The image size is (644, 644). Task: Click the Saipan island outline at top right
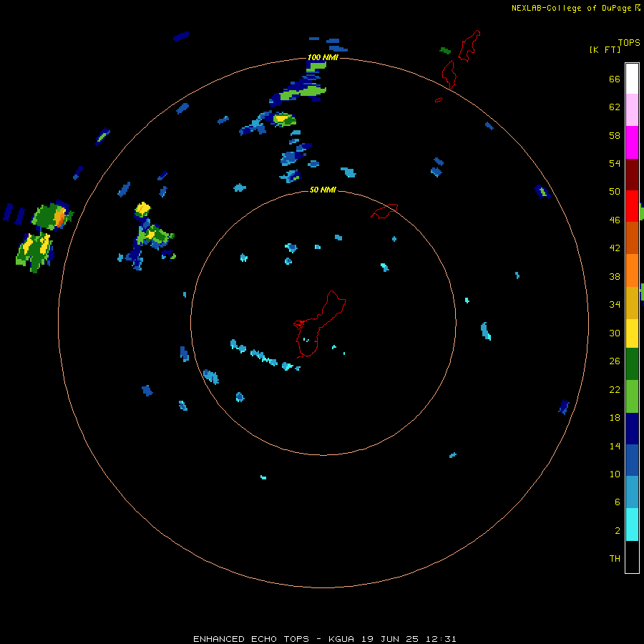[x=469, y=46]
